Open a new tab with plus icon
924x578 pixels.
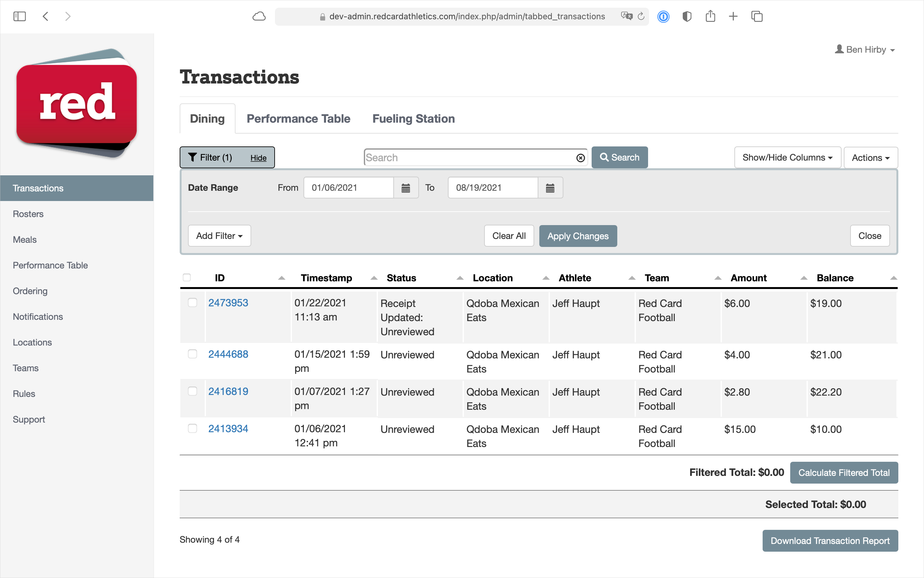point(733,16)
